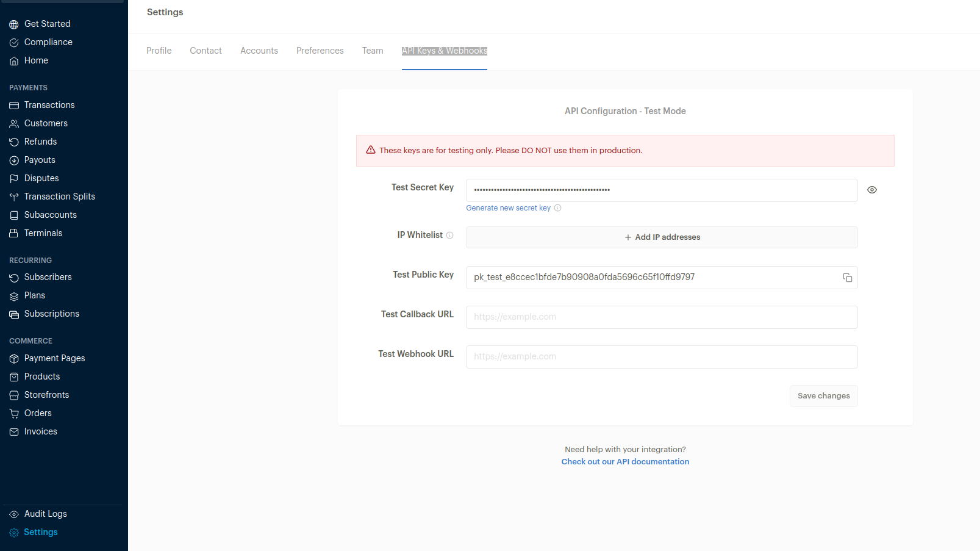The width and height of the screenshot is (980, 551).
Task: Click the Transaction Splits icon
Action: [x=13, y=196]
